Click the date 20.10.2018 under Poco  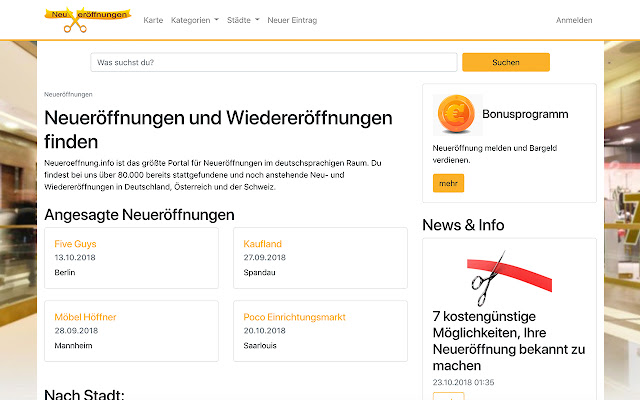[x=264, y=331]
